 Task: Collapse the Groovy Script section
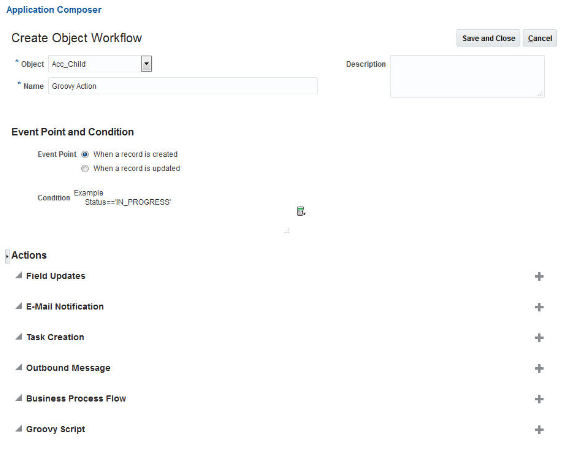[19, 428]
